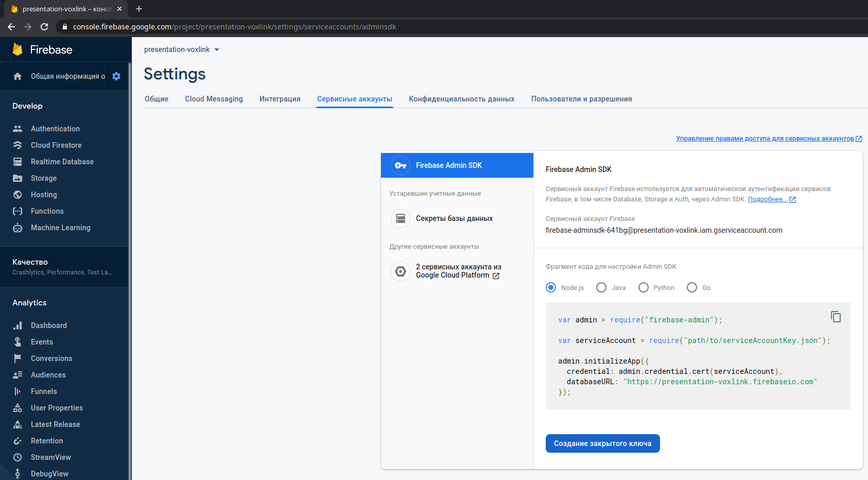Click the Firebase logo icon
868x480 pixels.
pos(18,49)
